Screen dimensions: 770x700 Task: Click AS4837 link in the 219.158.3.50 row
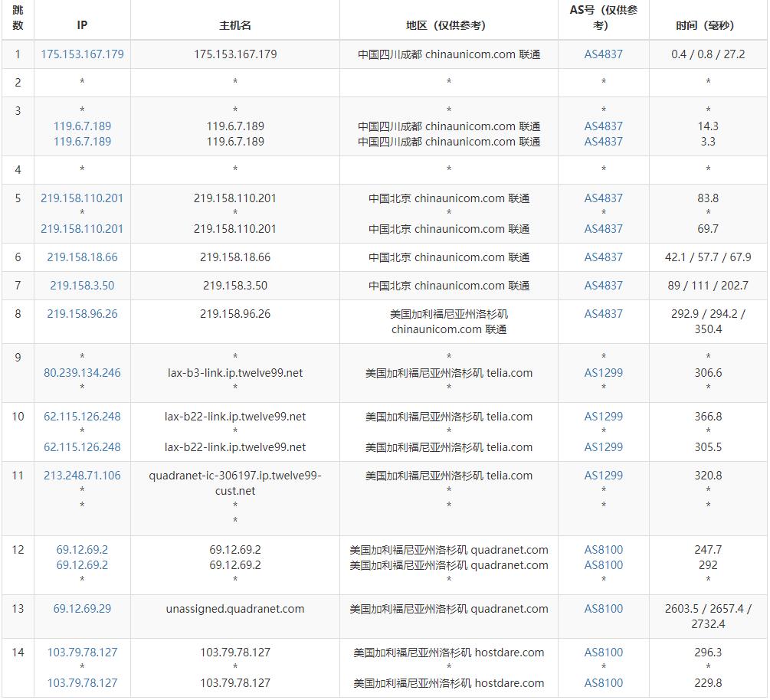point(603,286)
